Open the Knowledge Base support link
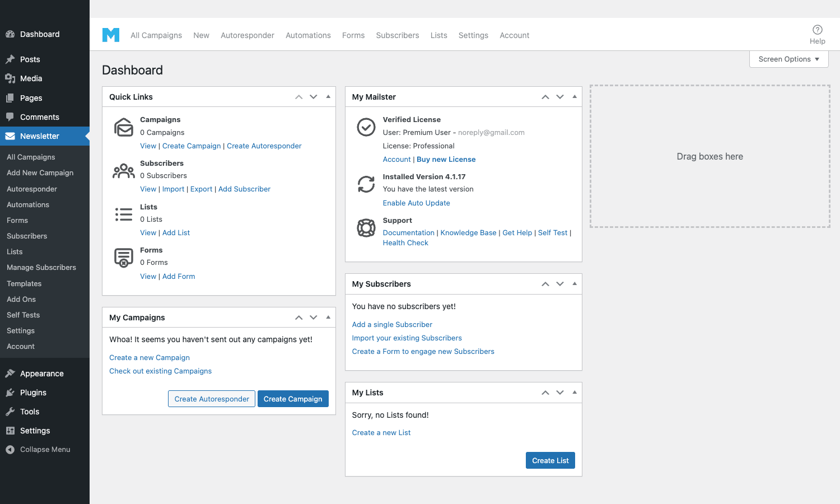The width and height of the screenshot is (840, 504). tap(469, 233)
